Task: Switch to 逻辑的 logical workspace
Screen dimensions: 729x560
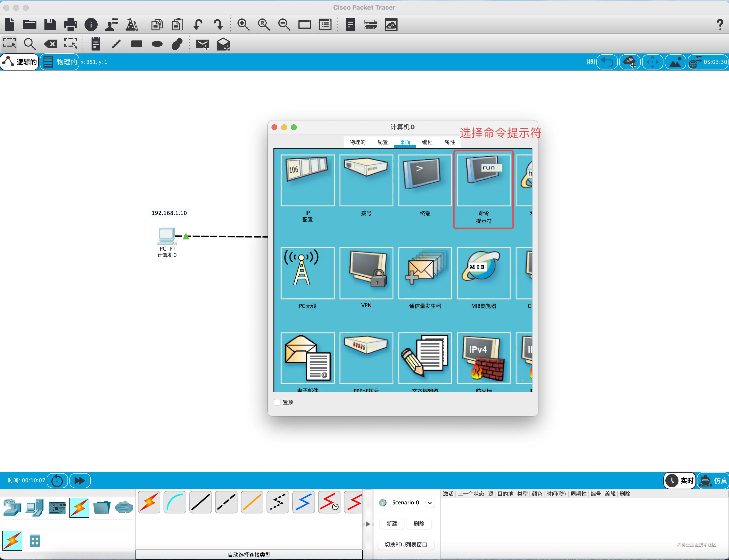Action: (x=20, y=62)
